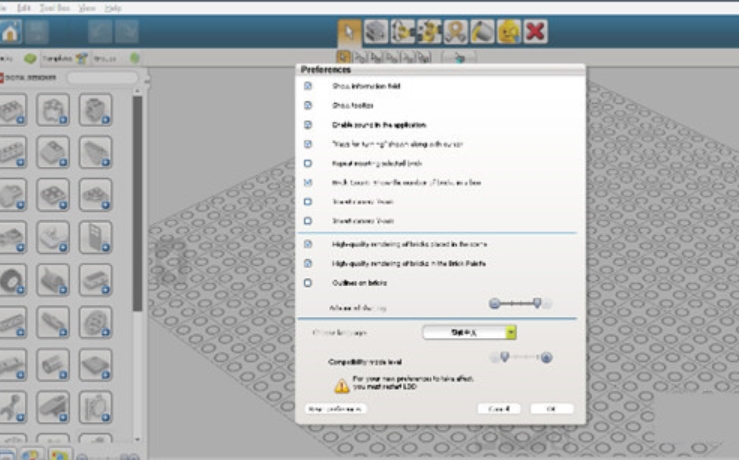739x460 pixels.
Task: Enable Repeat inserting selected bricks
Action: coord(308,163)
